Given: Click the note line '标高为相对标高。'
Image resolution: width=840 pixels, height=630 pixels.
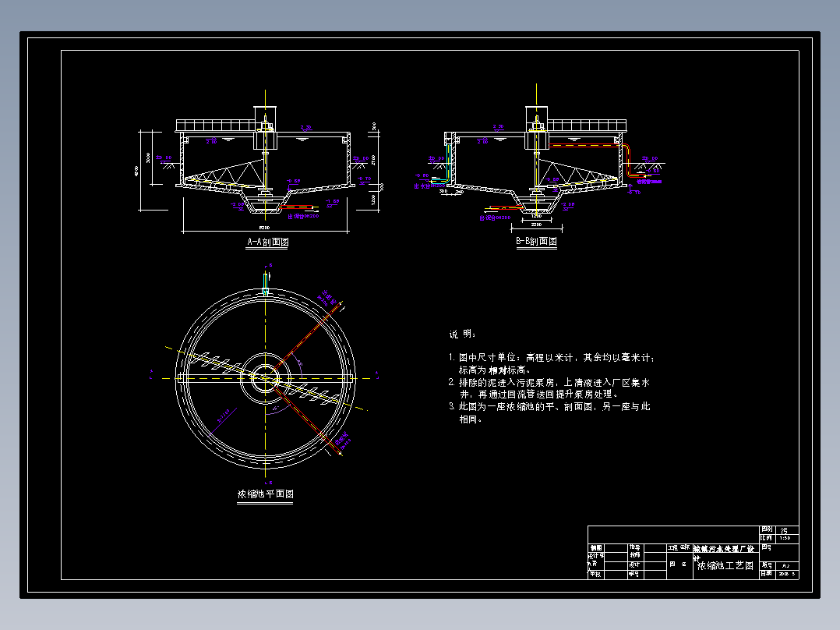Looking at the screenshot, I should coord(495,370).
